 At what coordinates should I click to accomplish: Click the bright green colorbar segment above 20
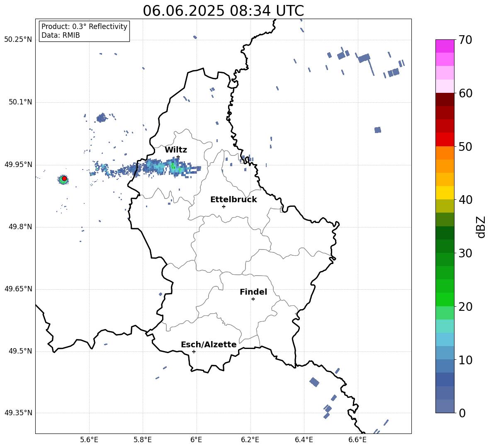[445, 299]
